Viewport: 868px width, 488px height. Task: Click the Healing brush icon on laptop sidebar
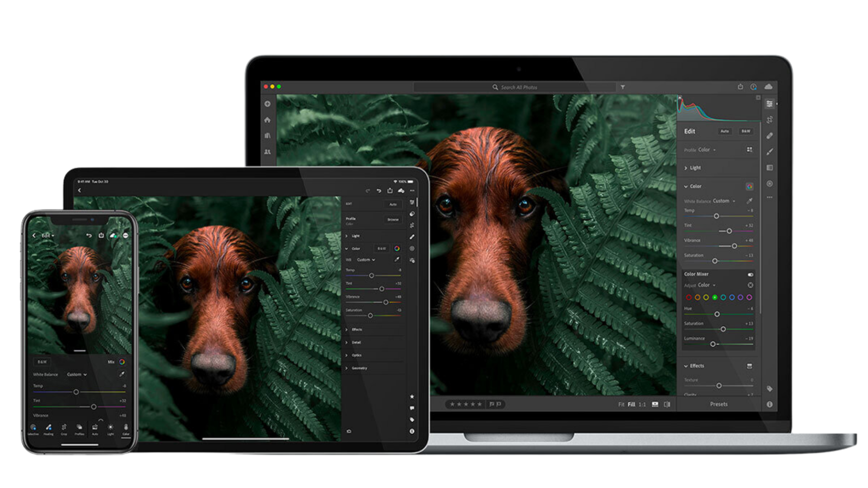point(770,136)
